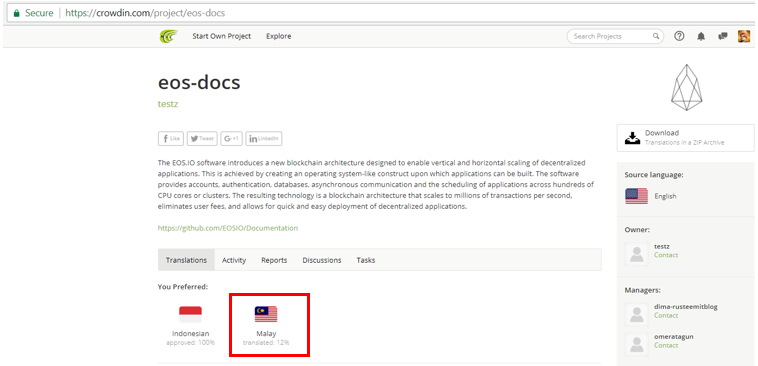Open the user profile avatar
This screenshot has width=758, height=366.
click(x=744, y=36)
